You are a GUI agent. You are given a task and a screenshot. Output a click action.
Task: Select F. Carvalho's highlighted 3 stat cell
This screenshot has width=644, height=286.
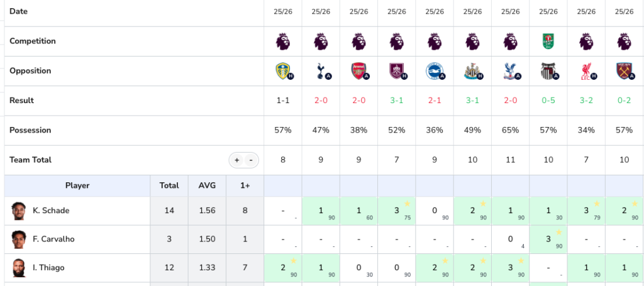point(548,239)
